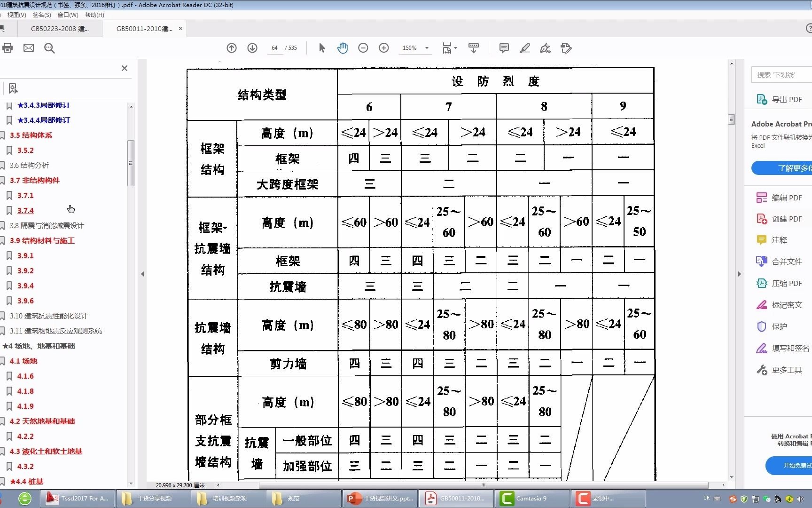Open the PowerPoint taskbar item
812x508 pixels.
point(380,498)
